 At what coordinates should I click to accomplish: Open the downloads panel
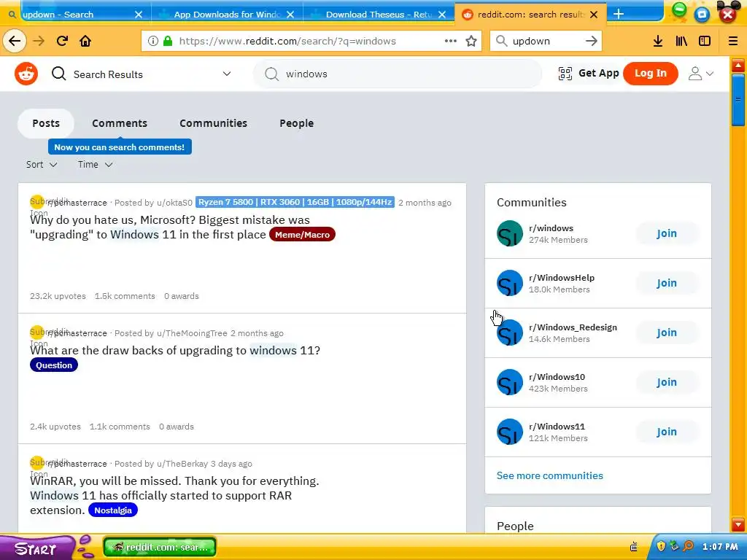click(658, 41)
